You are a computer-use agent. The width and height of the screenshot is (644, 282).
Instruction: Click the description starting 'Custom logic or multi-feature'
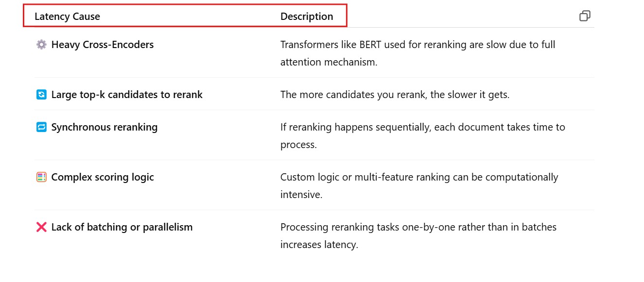[x=419, y=177]
